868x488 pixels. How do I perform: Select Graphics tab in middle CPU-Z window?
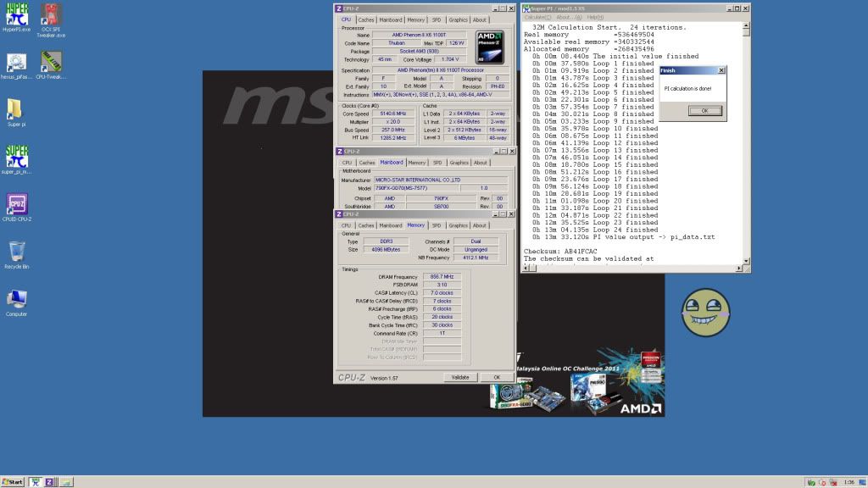pyautogui.click(x=459, y=163)
